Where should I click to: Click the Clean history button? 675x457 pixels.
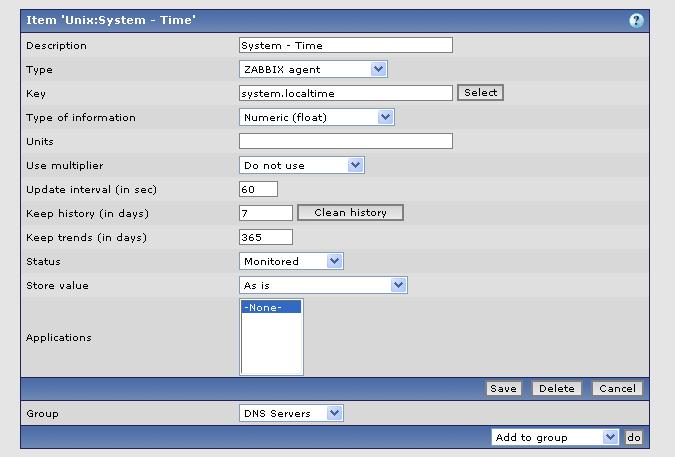click(x=350, y=213)
